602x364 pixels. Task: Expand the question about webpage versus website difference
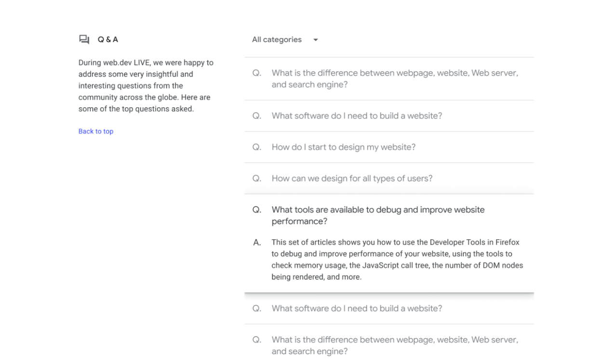pos(395,78)
